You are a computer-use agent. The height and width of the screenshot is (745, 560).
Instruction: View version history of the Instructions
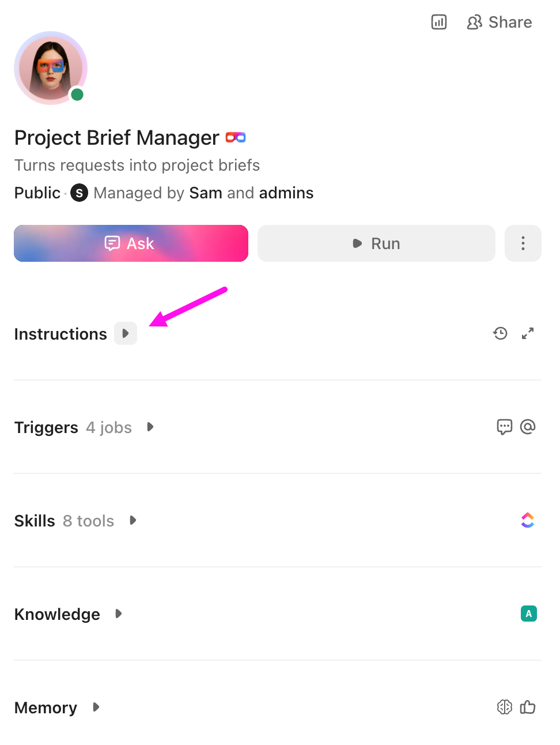(x=500, y=333)
